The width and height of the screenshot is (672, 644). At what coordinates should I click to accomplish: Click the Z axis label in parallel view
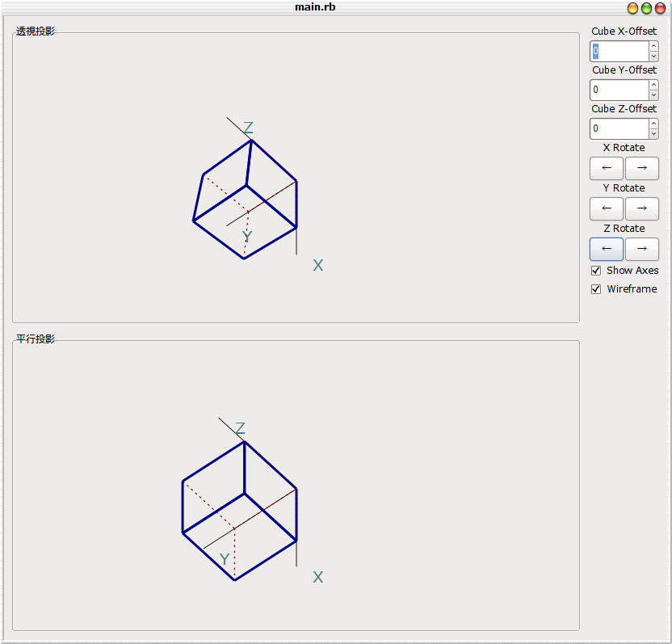(240, 429)
